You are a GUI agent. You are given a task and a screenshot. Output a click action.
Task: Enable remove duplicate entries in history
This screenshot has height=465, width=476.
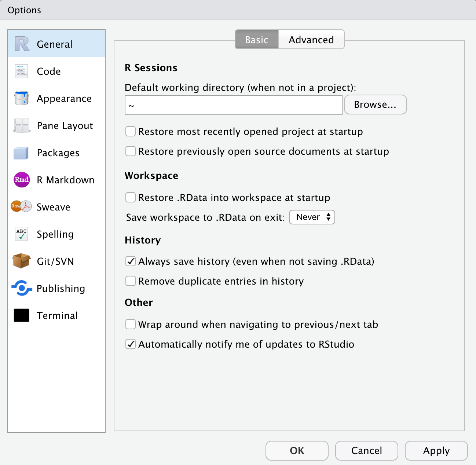pos(130,281)
